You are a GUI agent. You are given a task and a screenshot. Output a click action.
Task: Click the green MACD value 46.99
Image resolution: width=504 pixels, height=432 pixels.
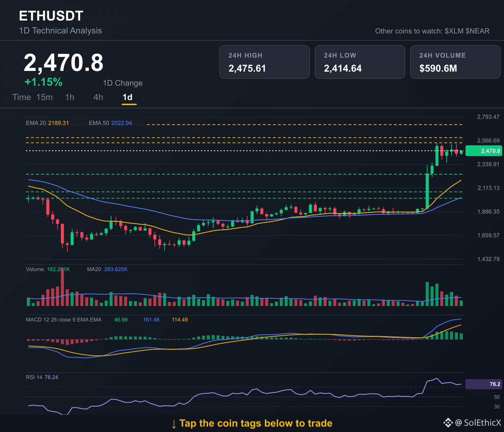click(x=121, y=320)
